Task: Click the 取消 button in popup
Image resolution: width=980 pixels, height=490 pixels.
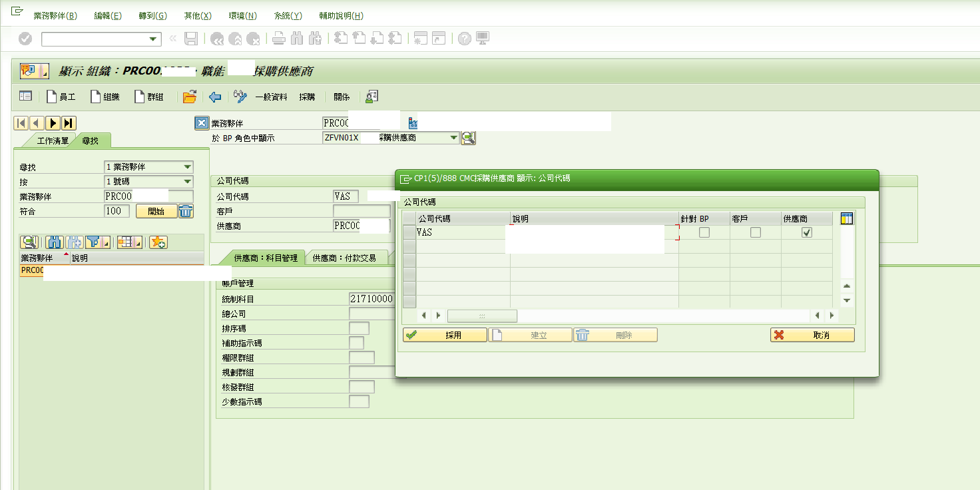Action: coord(812,336)
